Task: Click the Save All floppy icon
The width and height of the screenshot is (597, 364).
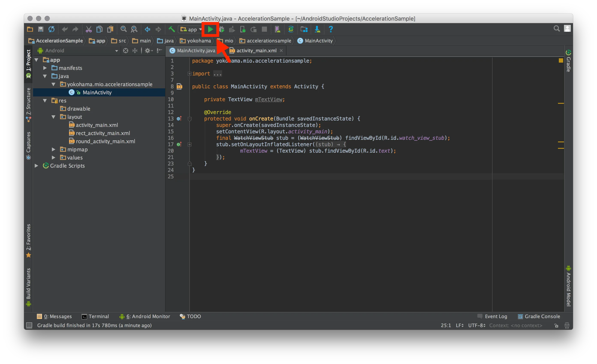Action: click(x=41, y=29)
